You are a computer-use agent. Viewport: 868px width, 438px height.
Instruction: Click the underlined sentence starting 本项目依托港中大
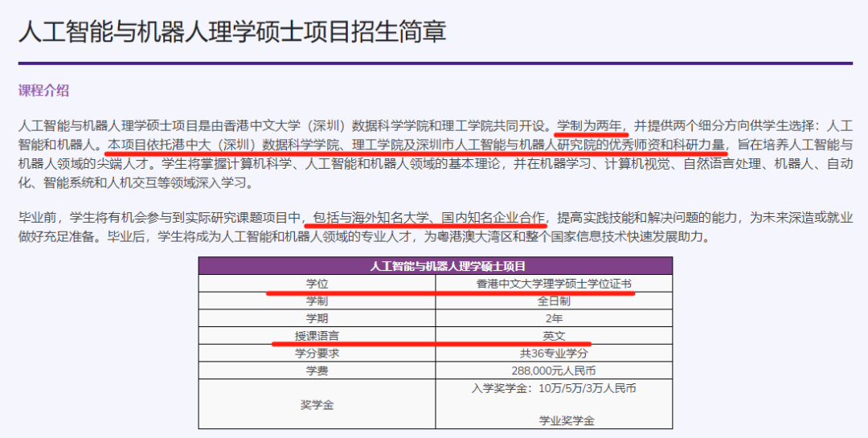[x=416, y=145]
